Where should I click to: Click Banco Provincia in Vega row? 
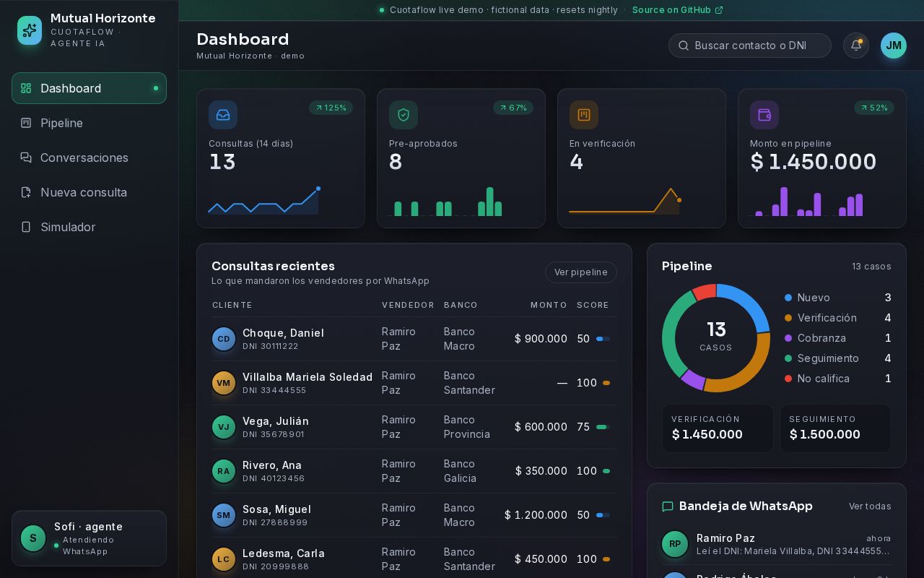(467, 427)
